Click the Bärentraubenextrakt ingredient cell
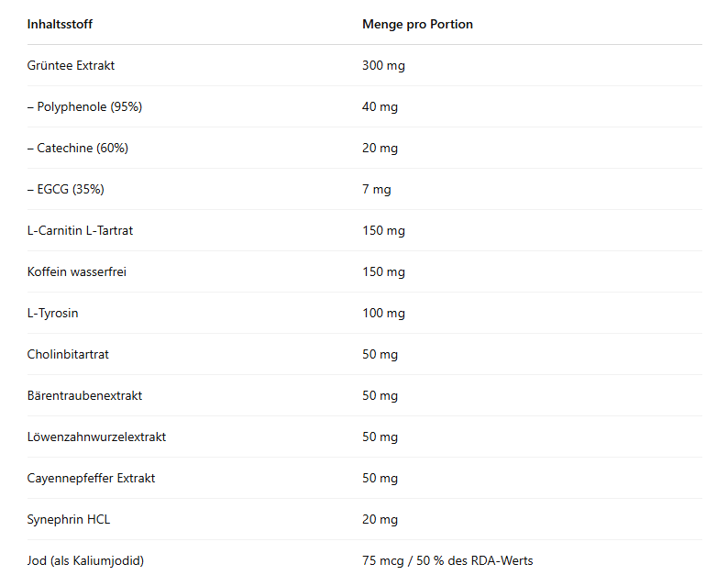 (84, 395)
